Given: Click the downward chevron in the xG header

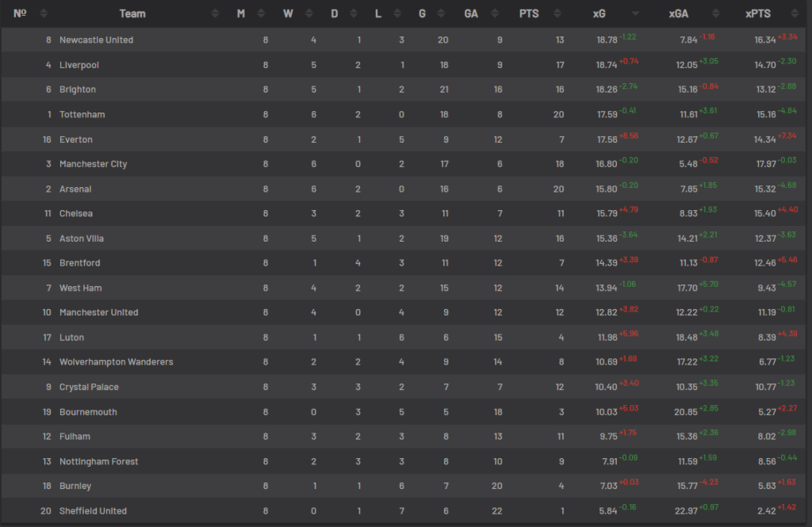Looking at the screenshot, I should tap(634, 13).
